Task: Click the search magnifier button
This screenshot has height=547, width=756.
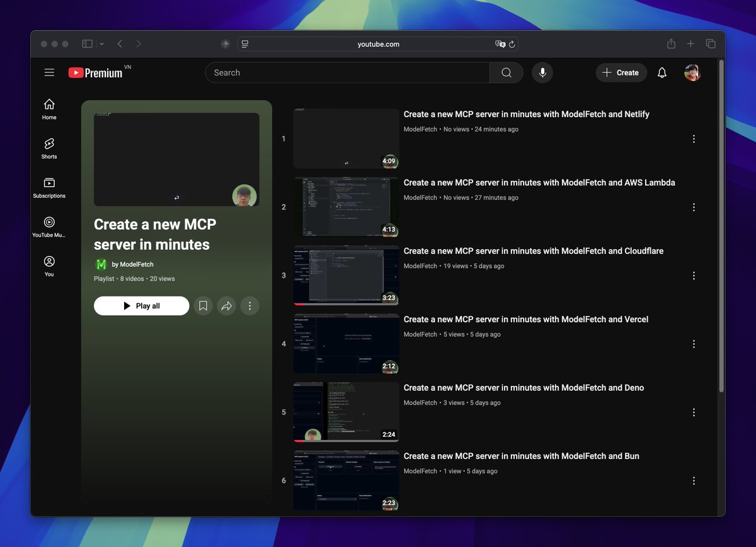Action: pyautogui.click(x=507, y=72)
